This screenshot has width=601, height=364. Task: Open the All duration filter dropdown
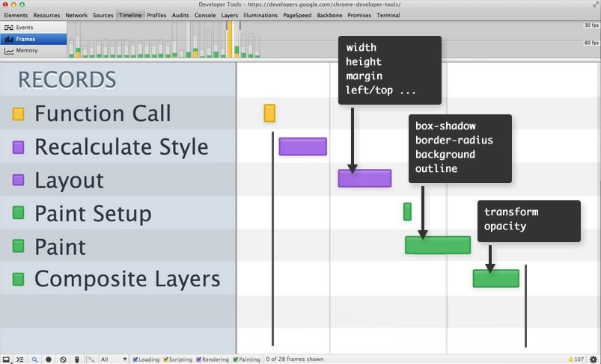click(x=114, y=360)
